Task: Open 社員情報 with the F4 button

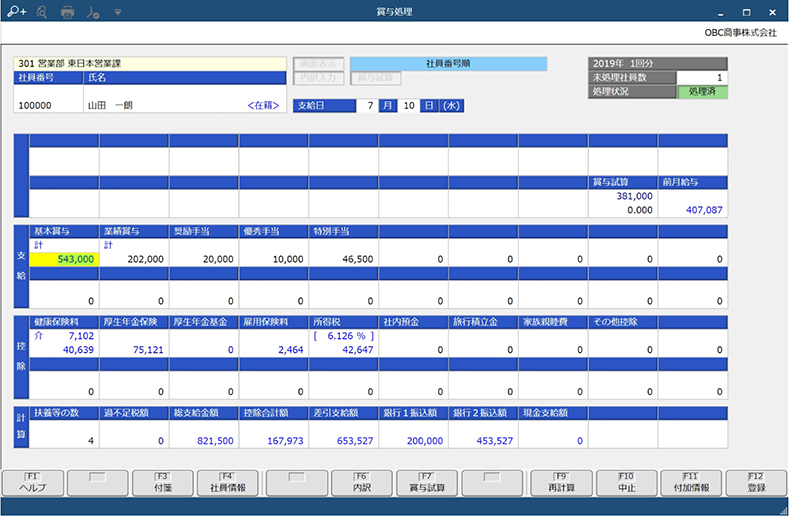Action: coord(229,484)
